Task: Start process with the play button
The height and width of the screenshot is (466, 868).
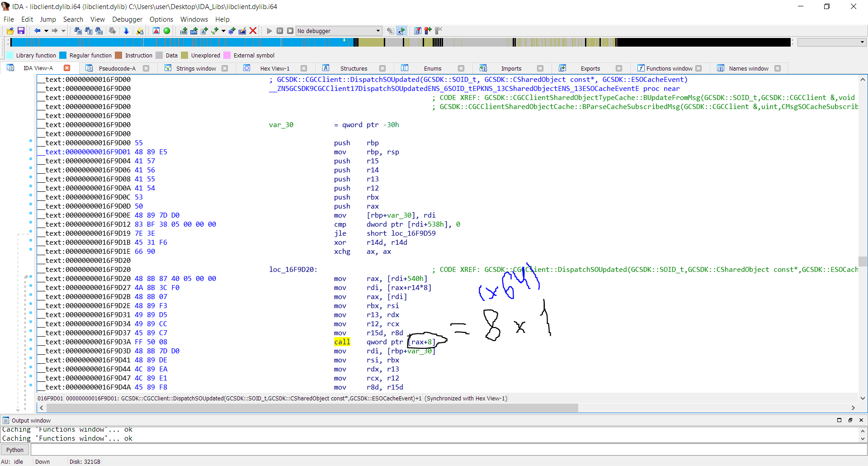Action: [x=269, y=31]
